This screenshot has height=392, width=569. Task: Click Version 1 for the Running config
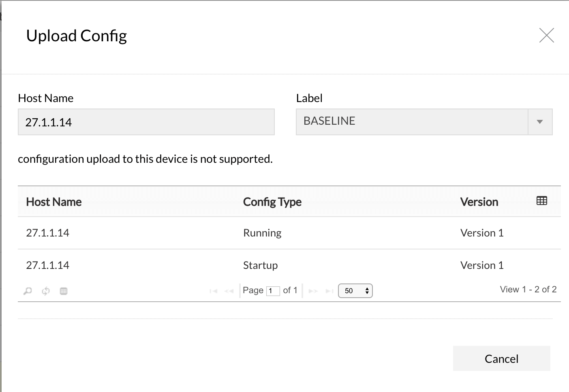tap(482, 233)
